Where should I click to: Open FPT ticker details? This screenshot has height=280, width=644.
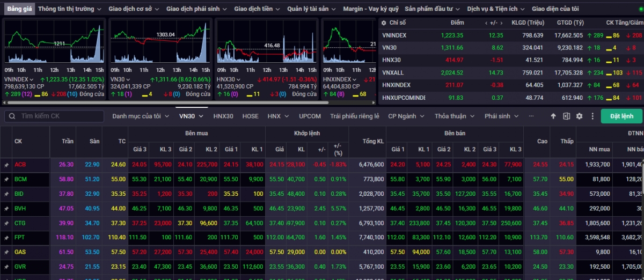point(20,238)
